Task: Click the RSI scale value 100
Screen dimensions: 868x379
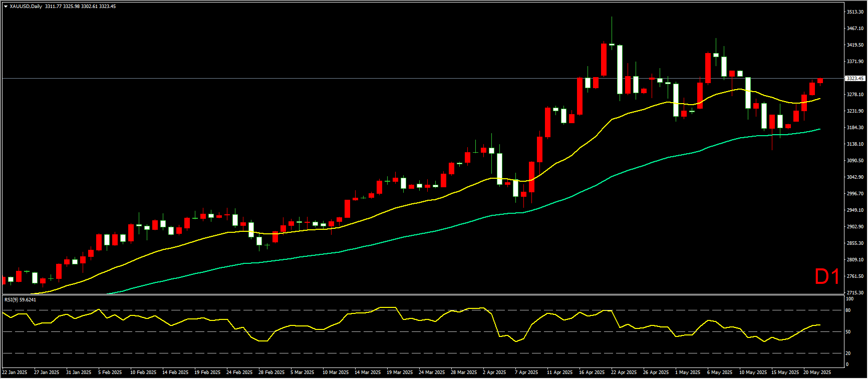Action: tap(849, 299)
